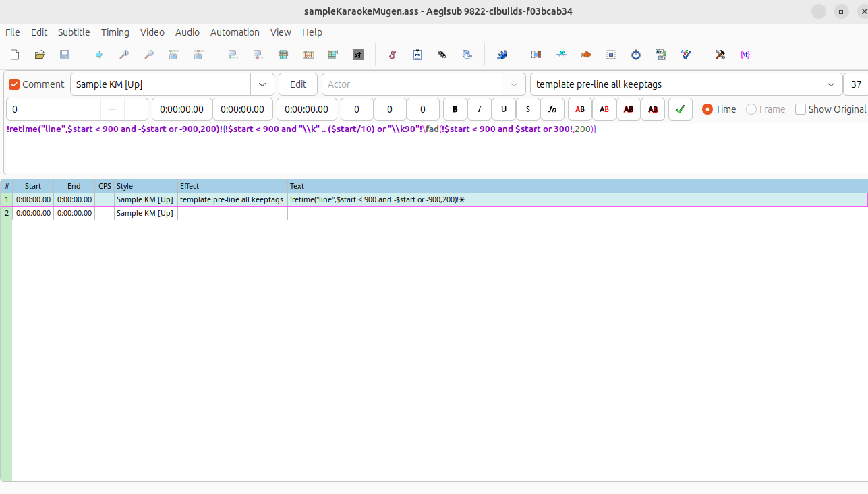Uncheck the Comment checkbox

click(x=14, y=84)
